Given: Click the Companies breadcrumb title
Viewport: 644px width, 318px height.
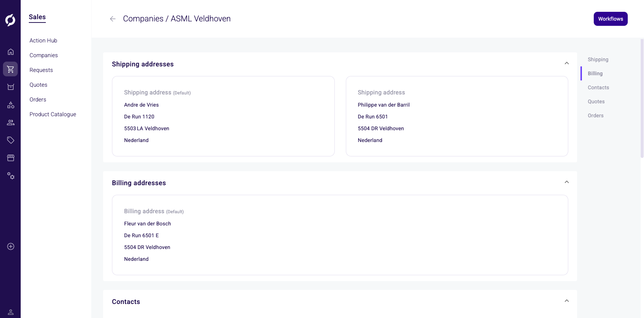Looking at the screenshot, I should coord(143,19).
